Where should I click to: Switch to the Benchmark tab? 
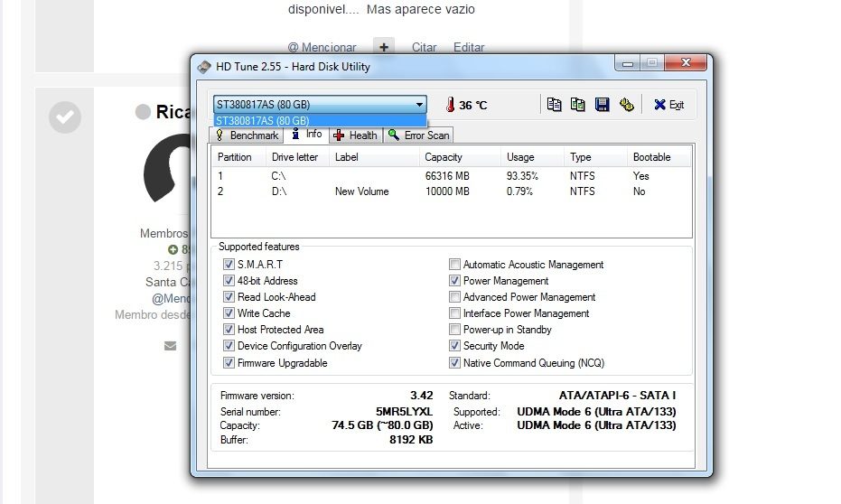click(x=247, y=135)
